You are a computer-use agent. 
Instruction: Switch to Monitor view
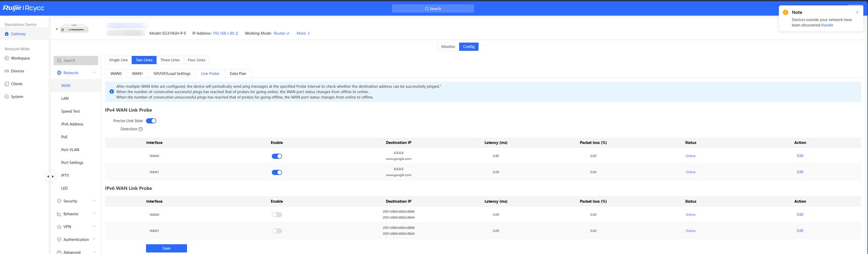pyautogui.click(x=448, y=47)
